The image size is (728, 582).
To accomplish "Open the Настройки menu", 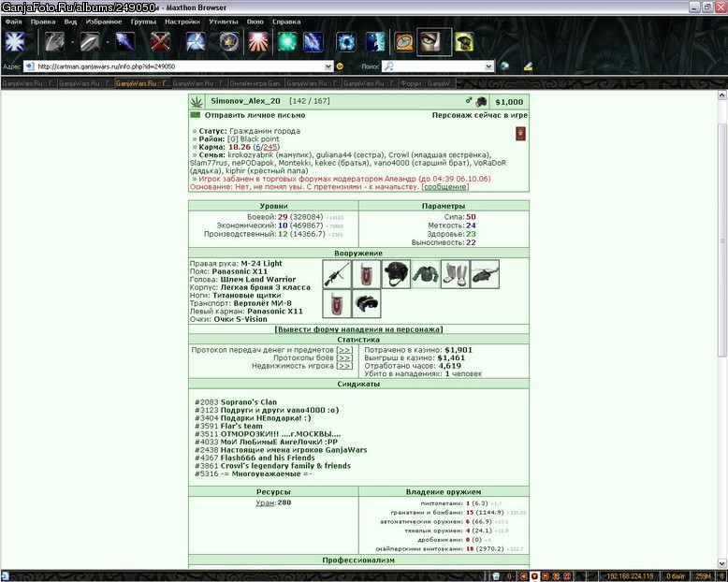I will click(182, 22).
